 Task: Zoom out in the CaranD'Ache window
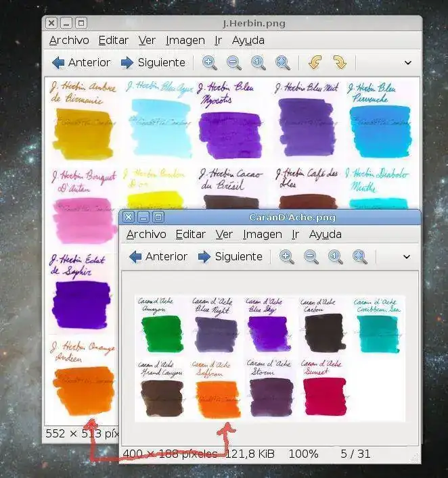[311, 257]
